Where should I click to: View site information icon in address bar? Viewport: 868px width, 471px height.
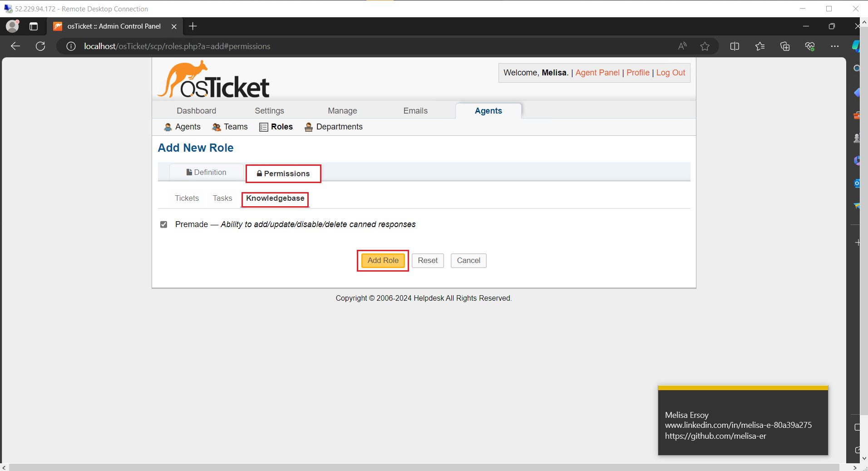pyautogui.click(x=71, y=46)
